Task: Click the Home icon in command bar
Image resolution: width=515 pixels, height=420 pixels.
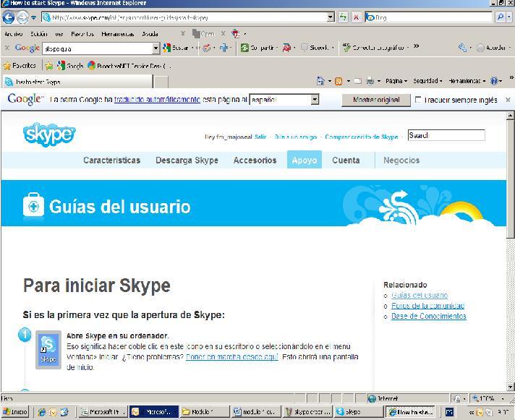Action: click(320, 81)
